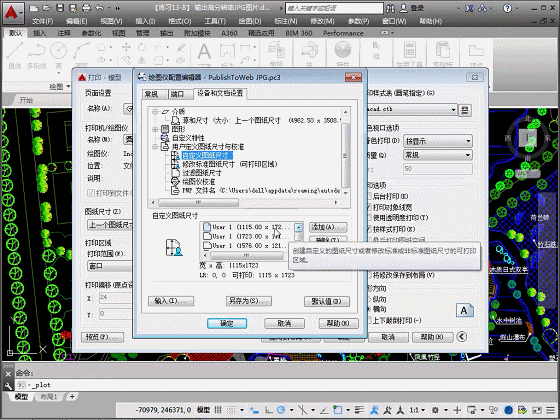
Task: Switch to the A360 ribbon tab
Action: [x=229, y=33]
